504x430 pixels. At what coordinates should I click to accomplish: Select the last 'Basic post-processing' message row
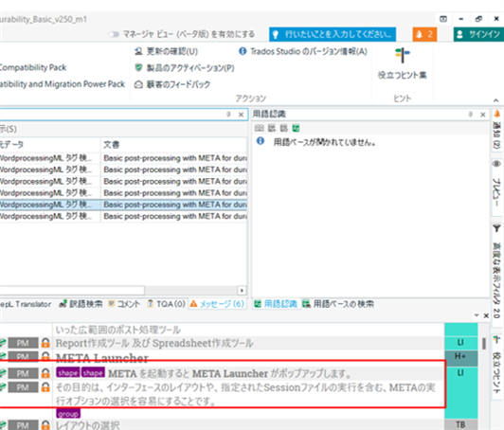click(x=123, y=216)
